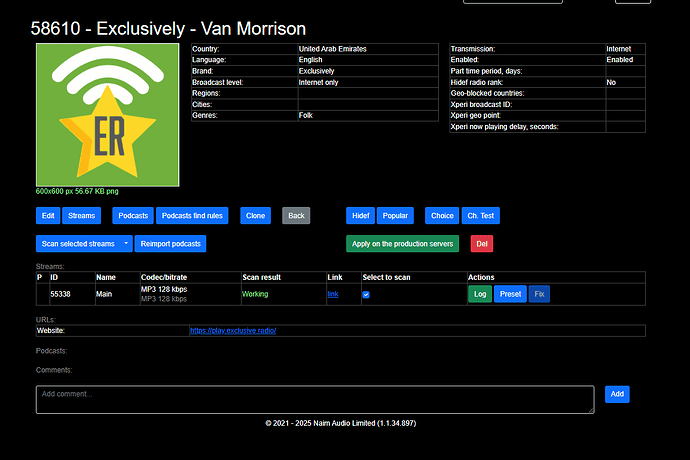This screenshot has width=690, height=460.
Task: Select the Working scan result text
Action: (x=255, y=294)
